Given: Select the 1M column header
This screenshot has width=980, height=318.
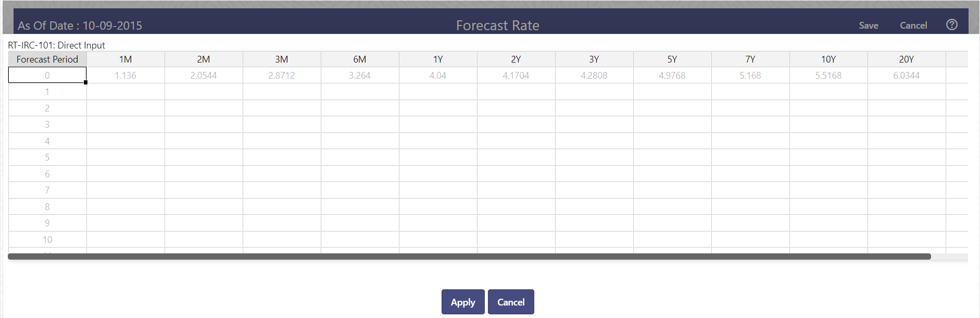Looking at the screenshot, I should (125, 59).
